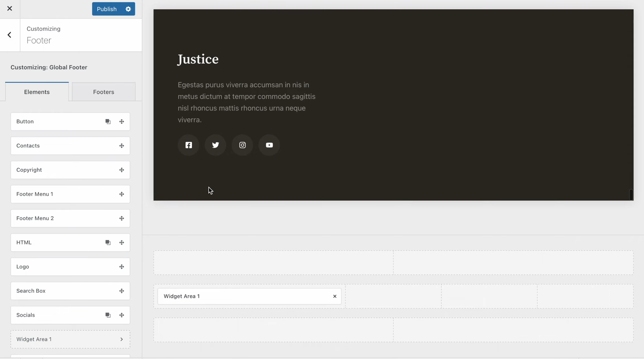Click the Instagram icon in the footer preview
644x359 pixels.
pos(242,145)
